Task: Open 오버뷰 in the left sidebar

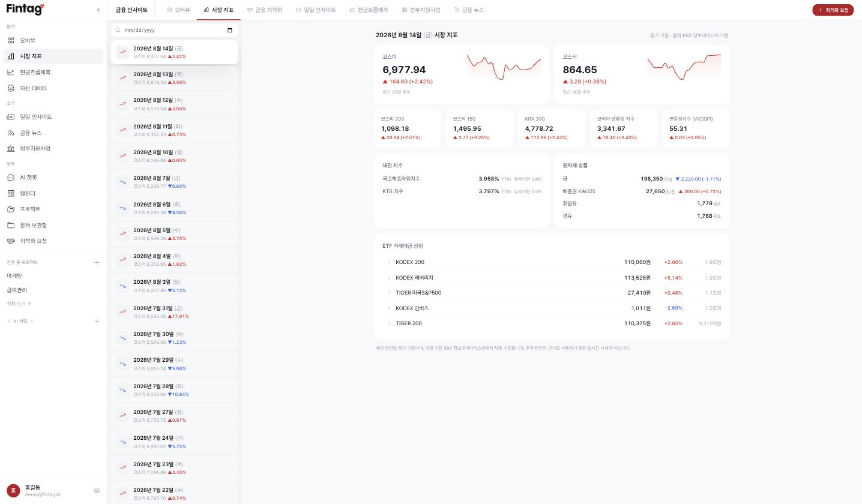Action: tap(53, 40)
